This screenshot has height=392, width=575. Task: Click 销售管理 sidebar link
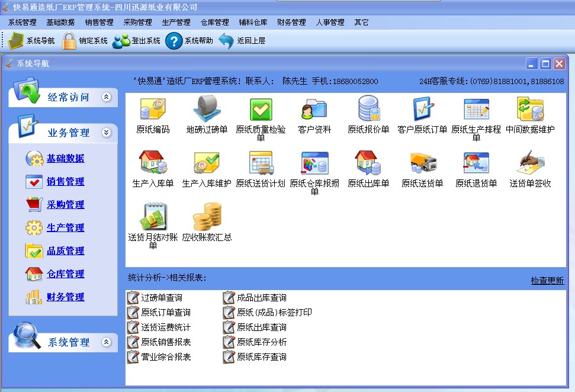pyautogui.click(x=65, y=182)
